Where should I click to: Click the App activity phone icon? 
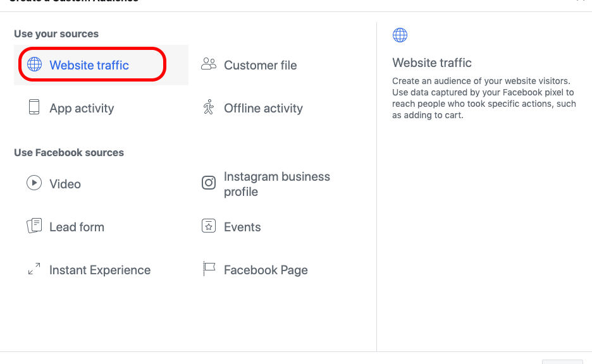(x=34, y=107)
